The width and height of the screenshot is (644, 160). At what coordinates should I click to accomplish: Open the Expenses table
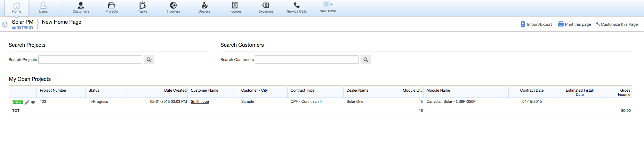(266, 8)
